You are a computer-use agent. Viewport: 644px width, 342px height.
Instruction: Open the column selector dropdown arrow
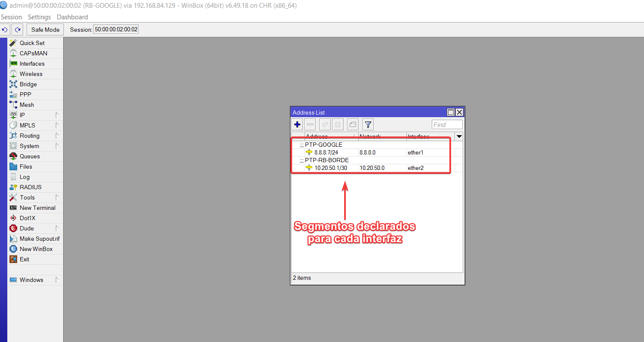click(459, 136)
